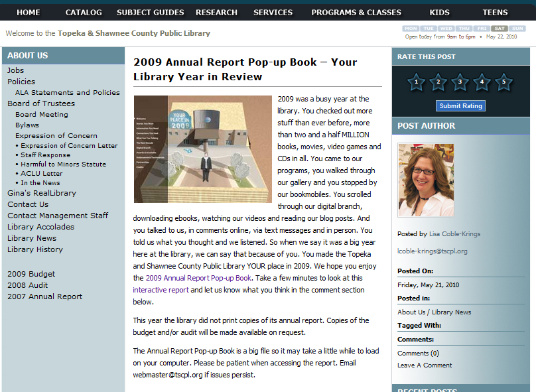This screenshot has width=536, height=392.
Task: Select the TUE hours tab
Action: coord(429,29)
